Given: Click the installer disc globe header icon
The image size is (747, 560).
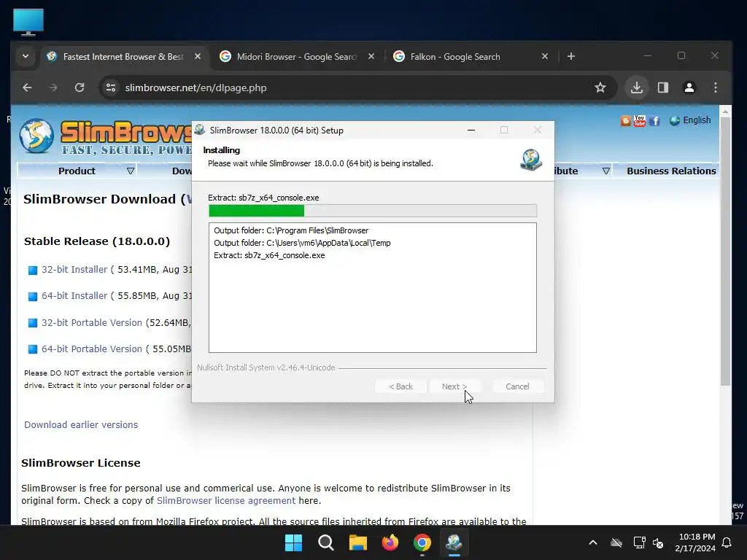Looking at the screenshot, I should pyautogui.click(x=531, y=160).
